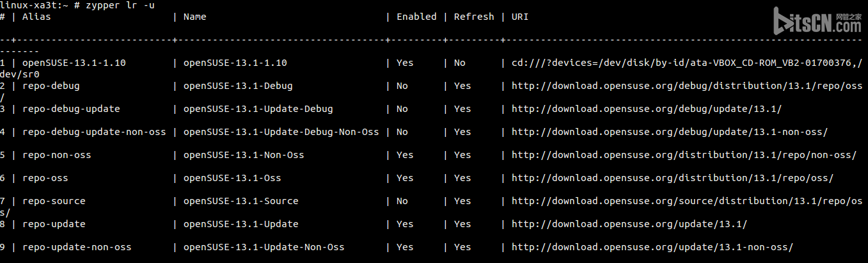Click wrapped text 'dev/sr0' under row 1

20,74
